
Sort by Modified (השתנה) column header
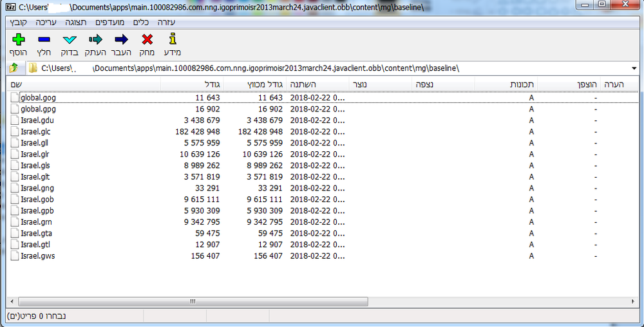(317, 84)
